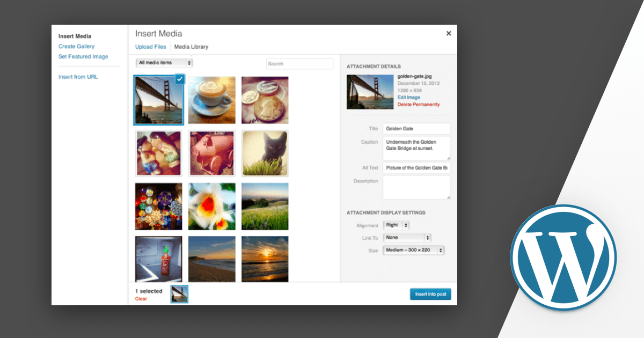Close the Insert Media dialog

point(449,33)
